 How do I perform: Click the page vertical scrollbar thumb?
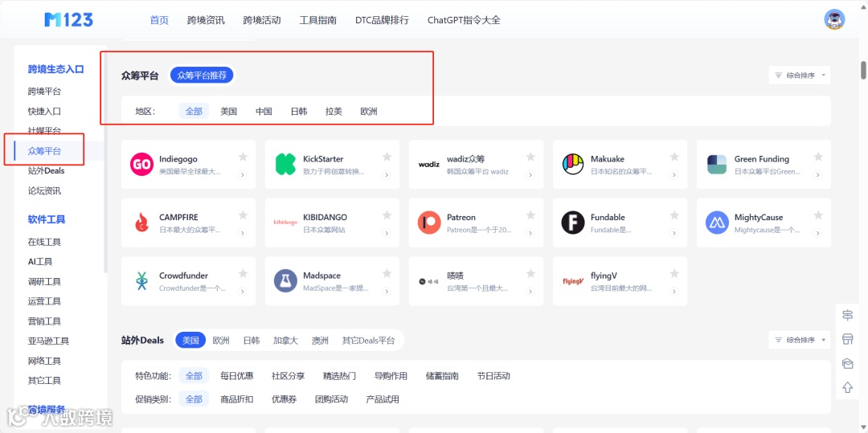click(863, 69)
